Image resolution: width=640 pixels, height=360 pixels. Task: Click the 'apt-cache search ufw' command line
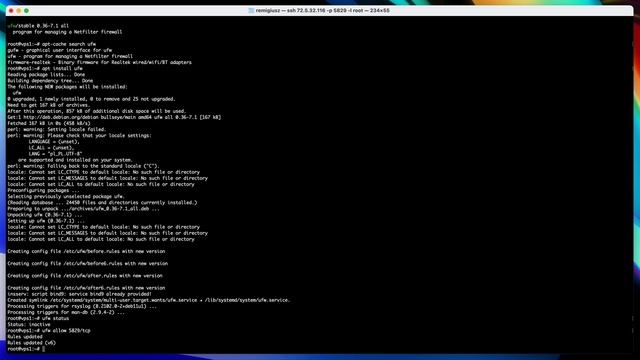point(51,44)
